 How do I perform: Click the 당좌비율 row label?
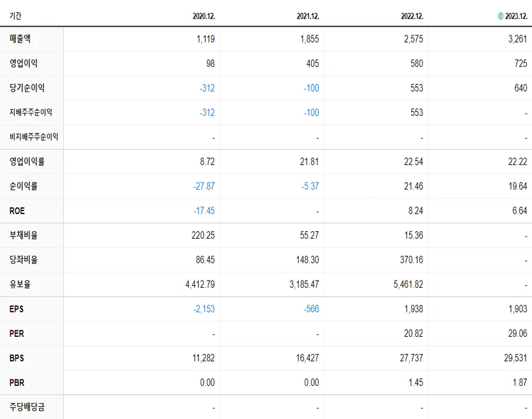[x=24, y=260]
